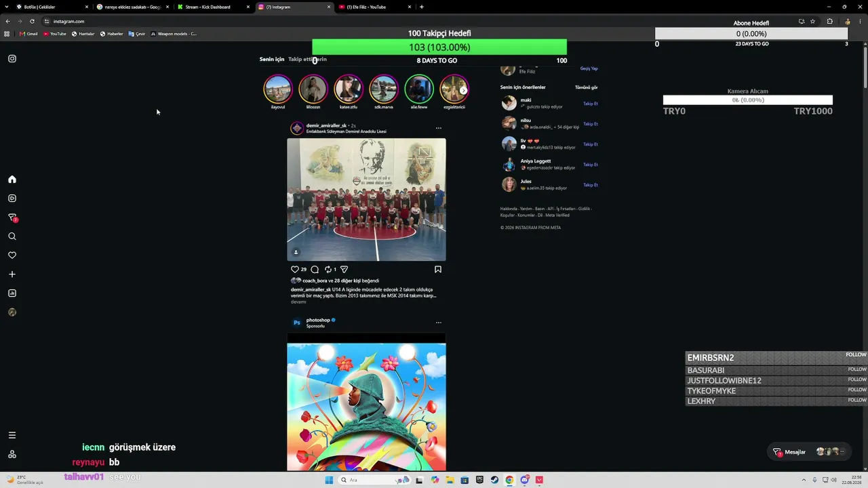Viewport: 868px width, 488px height.
Task: Open Gmail bookmark
Action: 28,33
